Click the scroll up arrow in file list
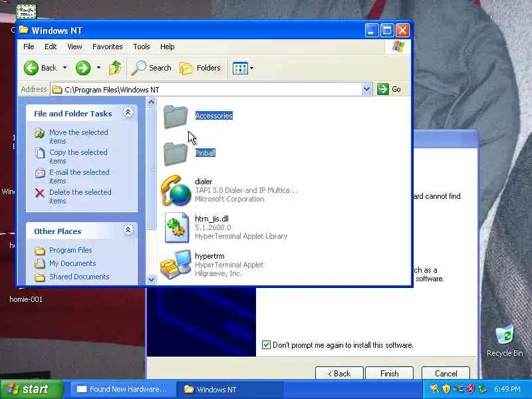The image size is (532, 399). tap(152, 102)
